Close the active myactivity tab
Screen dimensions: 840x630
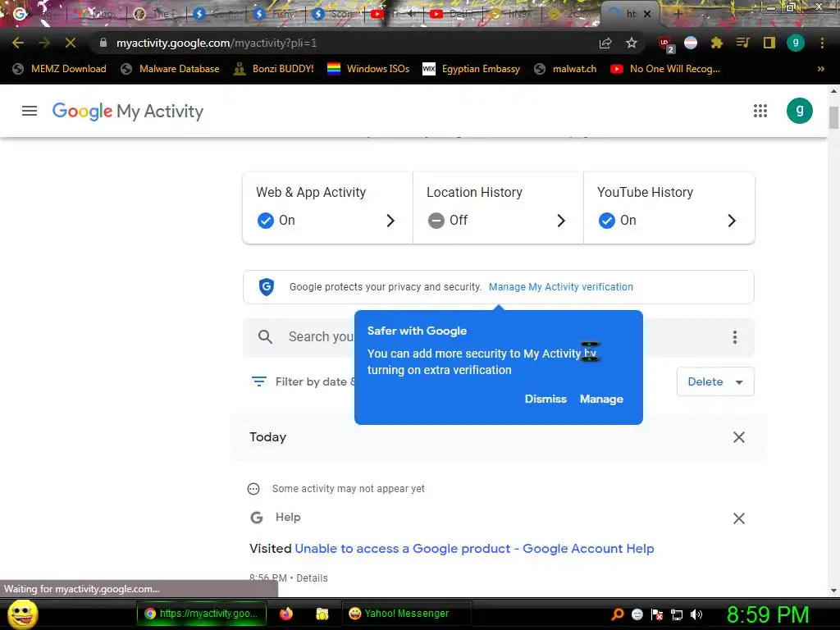(x=647, y=14)
